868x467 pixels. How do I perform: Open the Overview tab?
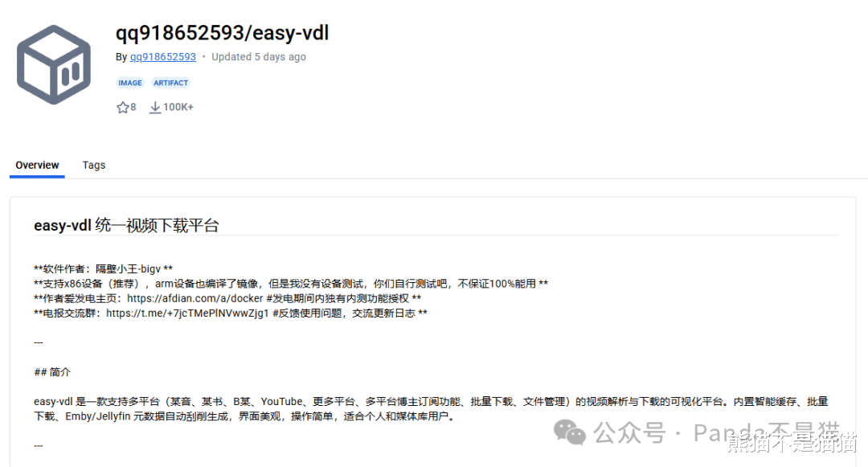point(37,165)
